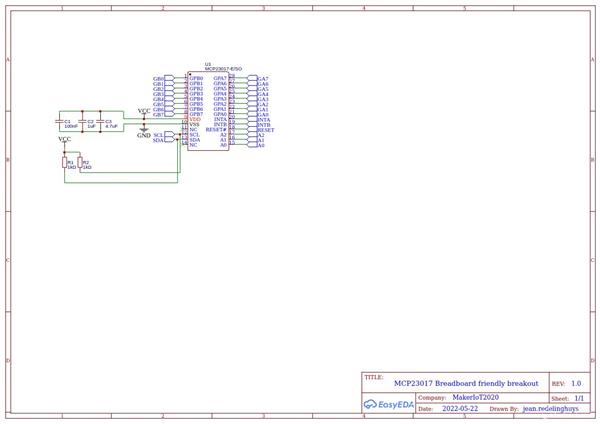The image size is (600, 424).
Task: Click the author jean.redelinghuys
Action: (551, 409)
